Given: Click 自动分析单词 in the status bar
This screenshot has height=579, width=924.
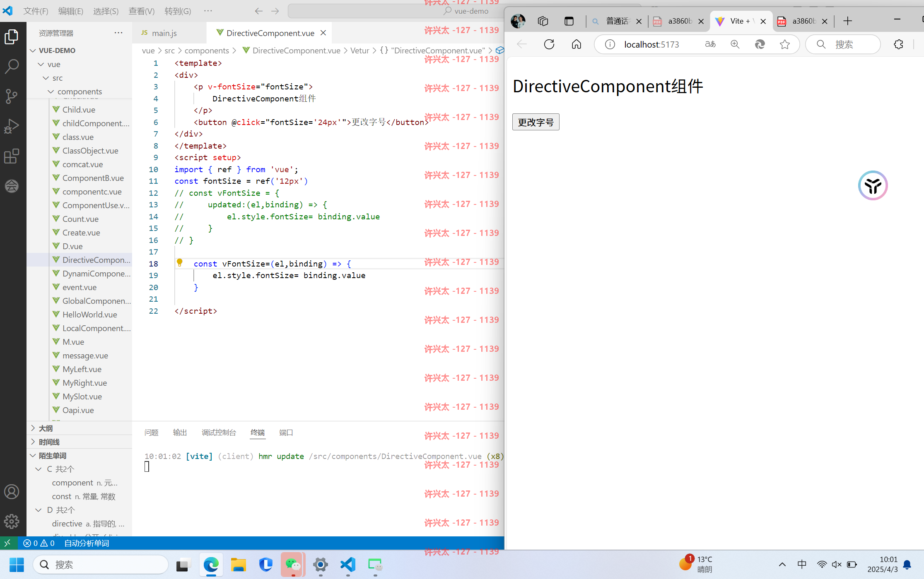Looking at the screenshot, I should coord(87,543).
